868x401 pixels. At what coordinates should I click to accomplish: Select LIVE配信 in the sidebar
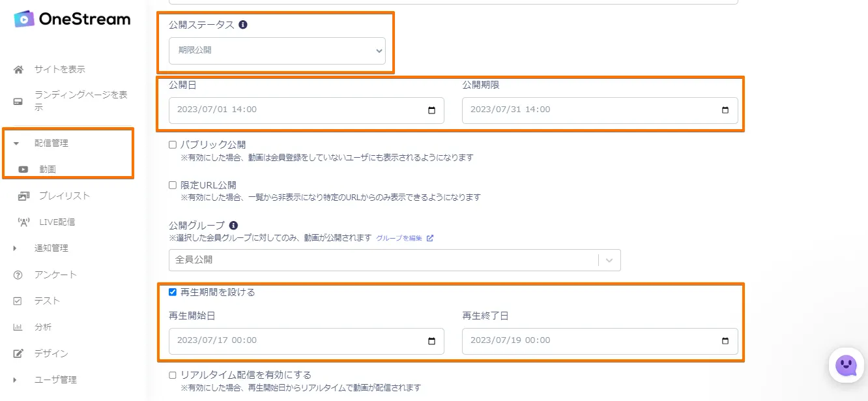(57, 222)
